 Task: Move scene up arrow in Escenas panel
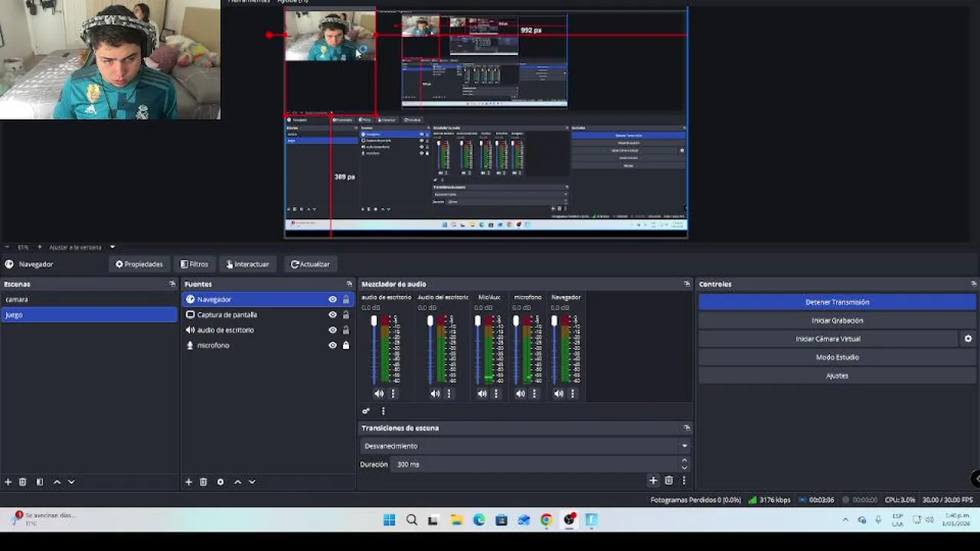point(57,482)
